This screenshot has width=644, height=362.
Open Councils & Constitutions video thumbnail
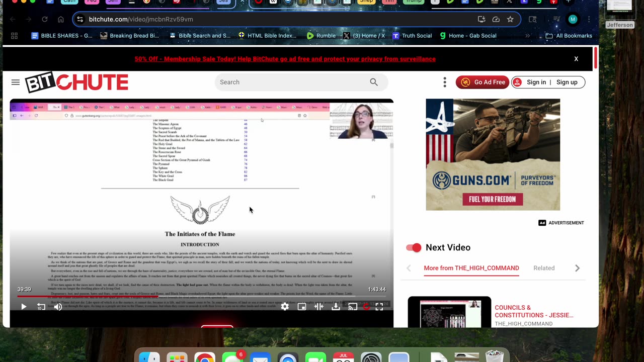point(449,312)
